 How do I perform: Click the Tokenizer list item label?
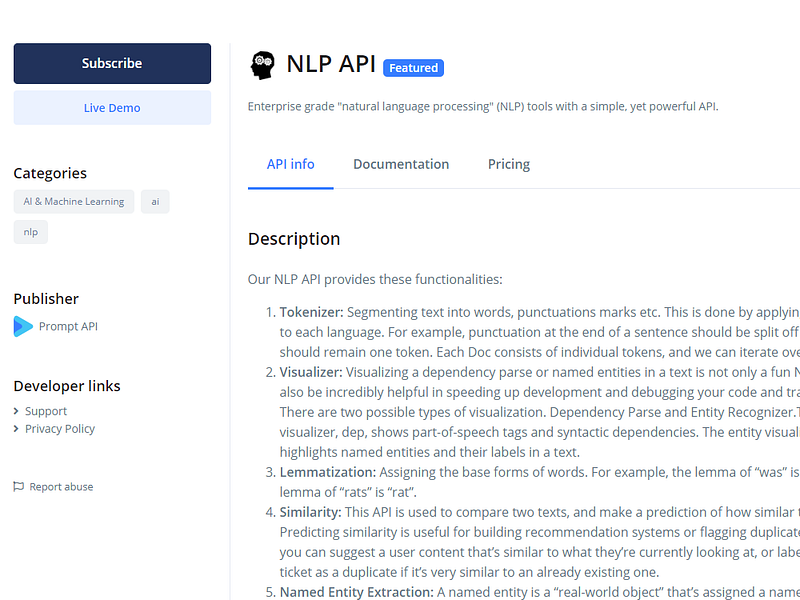point(311,312)
